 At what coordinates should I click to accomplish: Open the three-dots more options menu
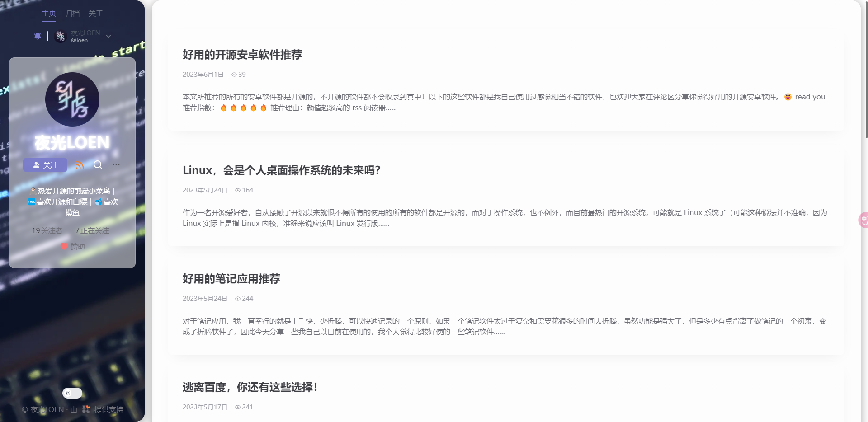(x=116, y=165)
